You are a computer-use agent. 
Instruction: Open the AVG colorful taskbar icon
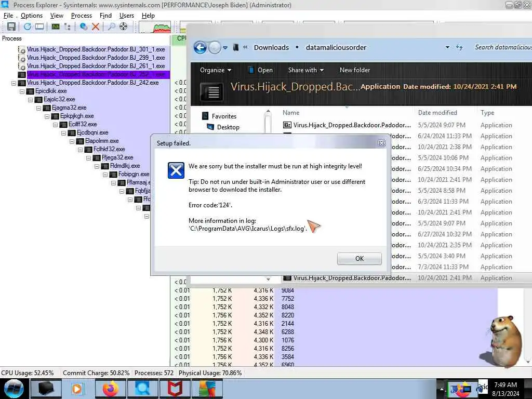pos(207,389)
